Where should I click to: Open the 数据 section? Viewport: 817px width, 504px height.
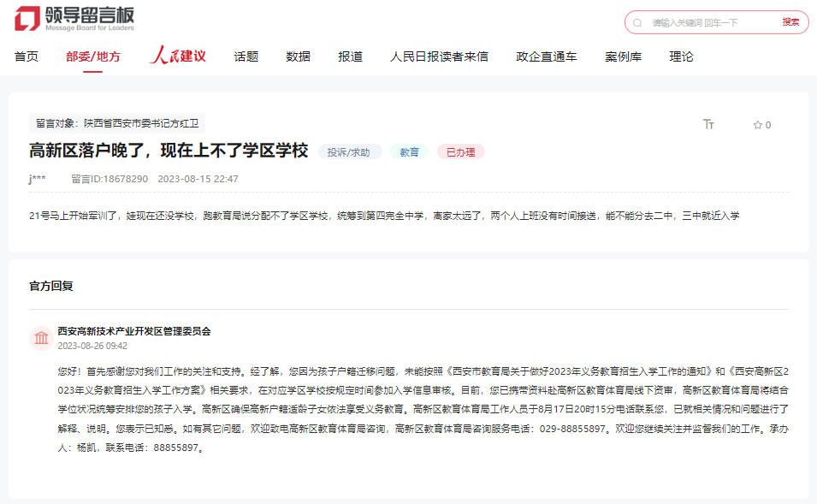click(297, 58)
